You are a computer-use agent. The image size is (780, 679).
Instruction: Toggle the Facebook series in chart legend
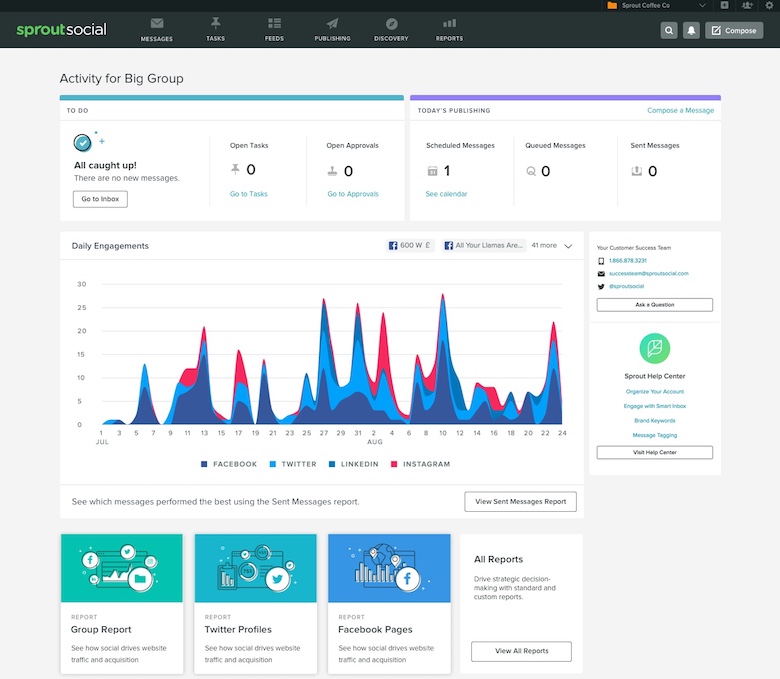231,464
